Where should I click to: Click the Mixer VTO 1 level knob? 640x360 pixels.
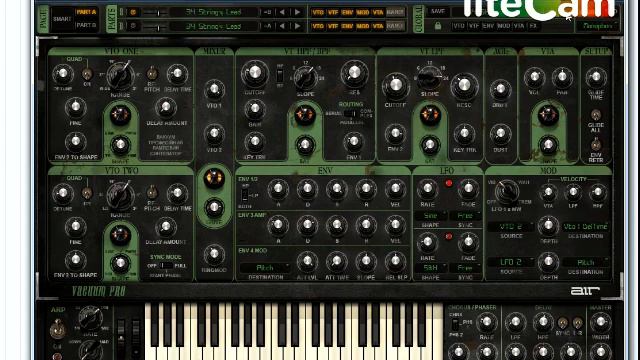[214, 89]
